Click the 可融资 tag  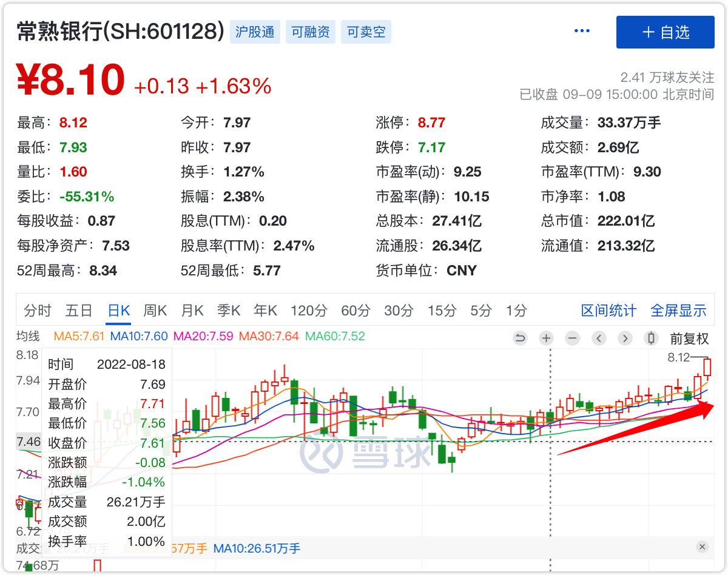pyautogui.click(x=311, y=32)
